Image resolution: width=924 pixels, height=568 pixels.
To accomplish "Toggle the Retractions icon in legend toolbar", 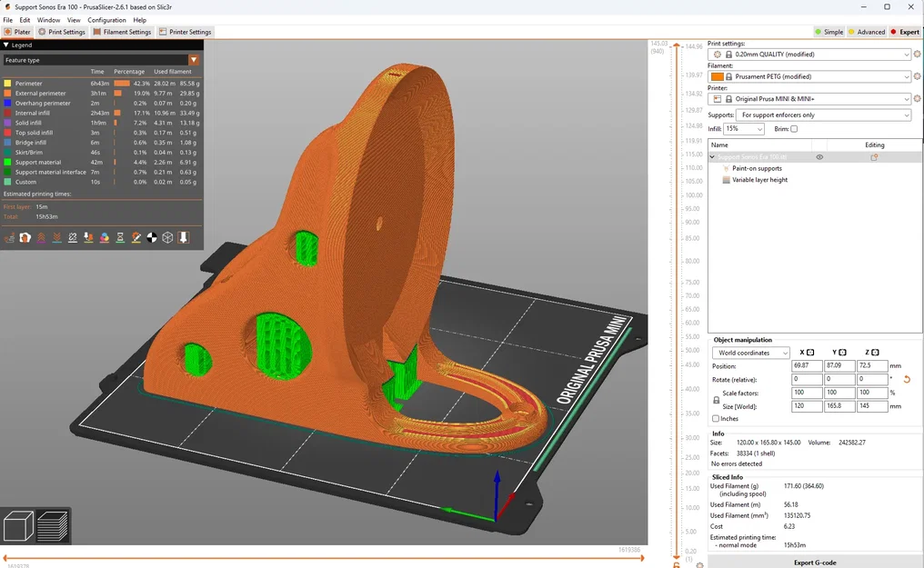I will 41,237.
